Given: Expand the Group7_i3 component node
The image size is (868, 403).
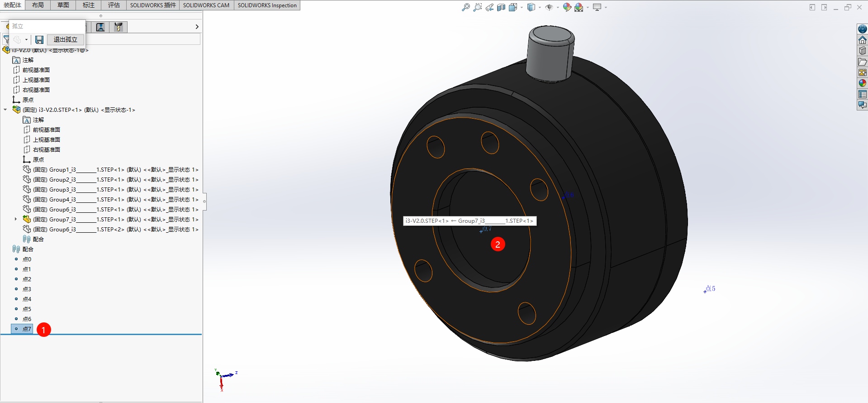Looking at the screenshot, I should 16,219.
